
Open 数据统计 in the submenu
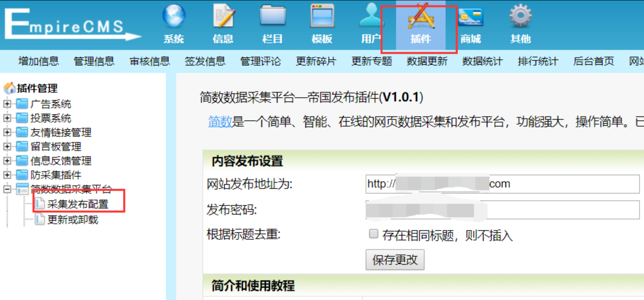pyautogui.click(x=482, y=61)
